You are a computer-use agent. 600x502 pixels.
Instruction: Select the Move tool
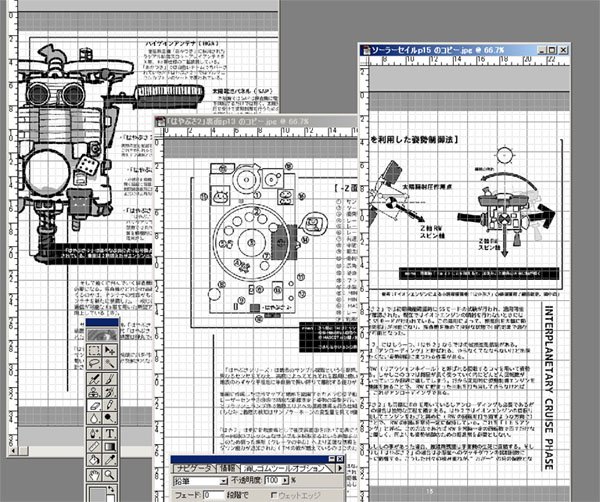pyautogui.click(x=110, y=350)
